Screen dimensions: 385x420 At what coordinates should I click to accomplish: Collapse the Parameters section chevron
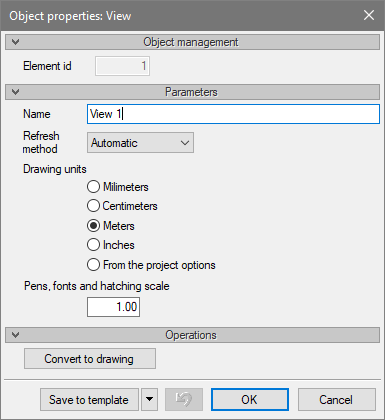[x=15, y=92]
